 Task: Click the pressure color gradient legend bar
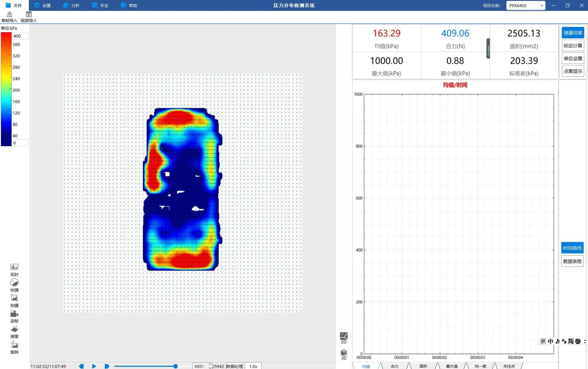(6, 89)
